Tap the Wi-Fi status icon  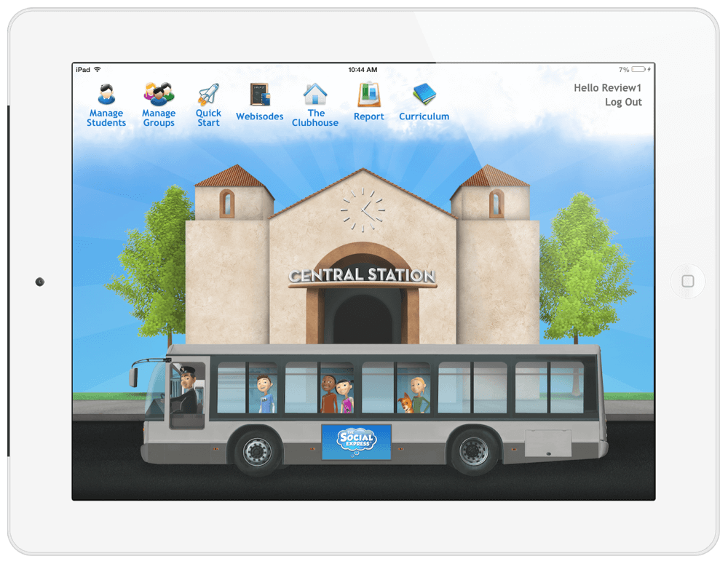(x=98, y=70)
